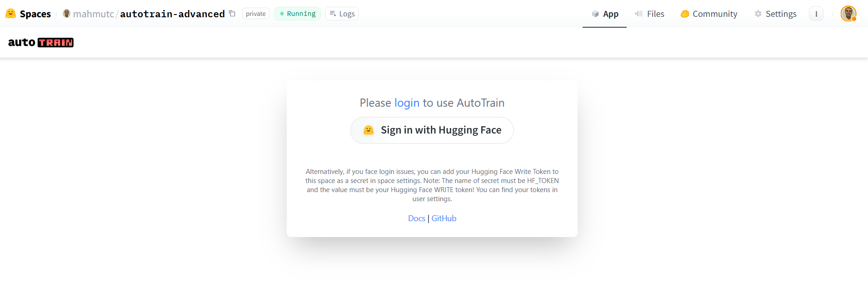
Task: Open the Settings tab
Action: click(x=775, y=14)
